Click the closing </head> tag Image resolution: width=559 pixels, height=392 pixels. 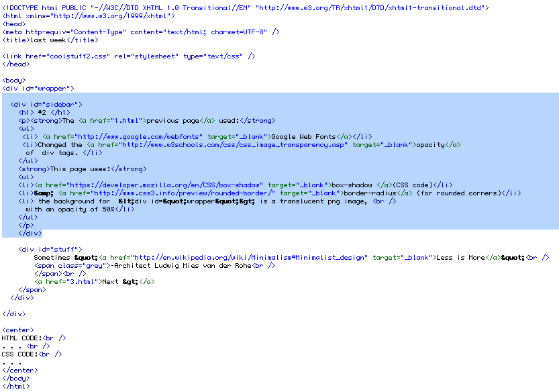point(16,64)
